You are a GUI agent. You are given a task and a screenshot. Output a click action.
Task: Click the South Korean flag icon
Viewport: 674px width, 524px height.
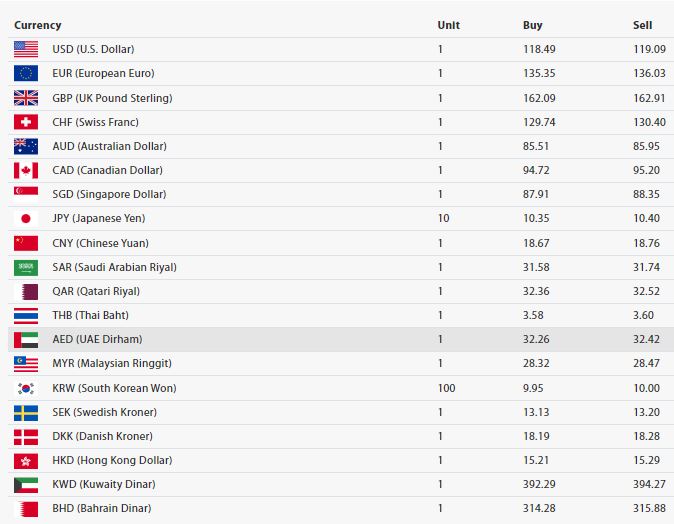point(26,388)
